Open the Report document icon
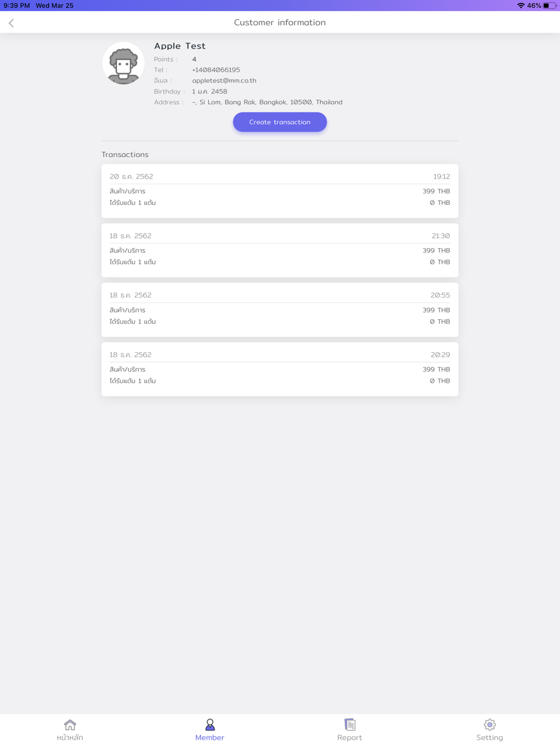The image size is (560, 747). 350,725
